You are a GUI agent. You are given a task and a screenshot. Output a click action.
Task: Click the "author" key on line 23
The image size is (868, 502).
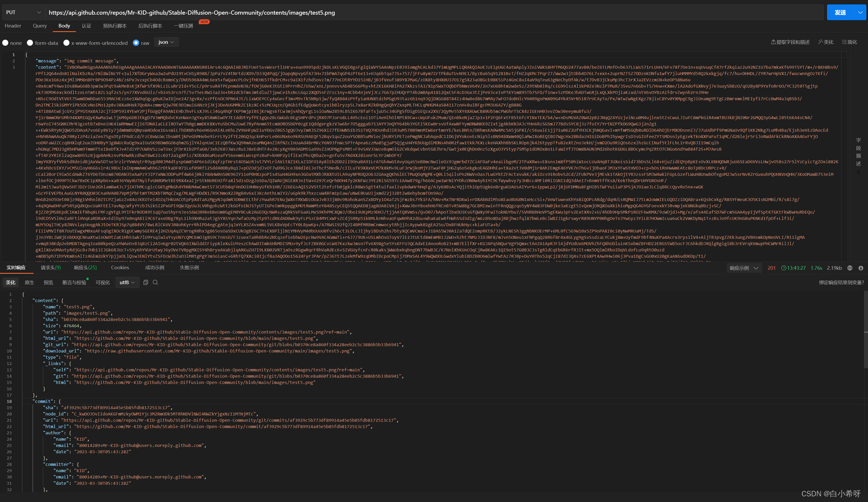click(x=53, y=433)
